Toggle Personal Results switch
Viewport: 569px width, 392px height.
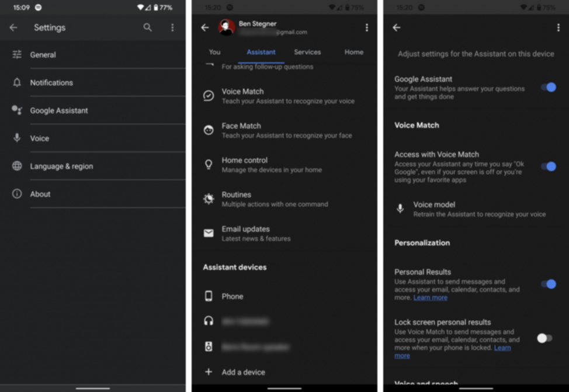549,284
